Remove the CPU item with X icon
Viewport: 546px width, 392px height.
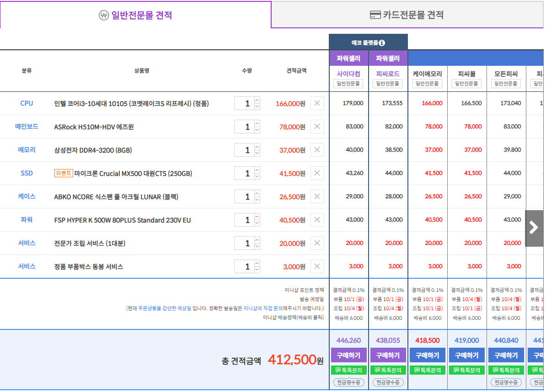click(317, 103)
